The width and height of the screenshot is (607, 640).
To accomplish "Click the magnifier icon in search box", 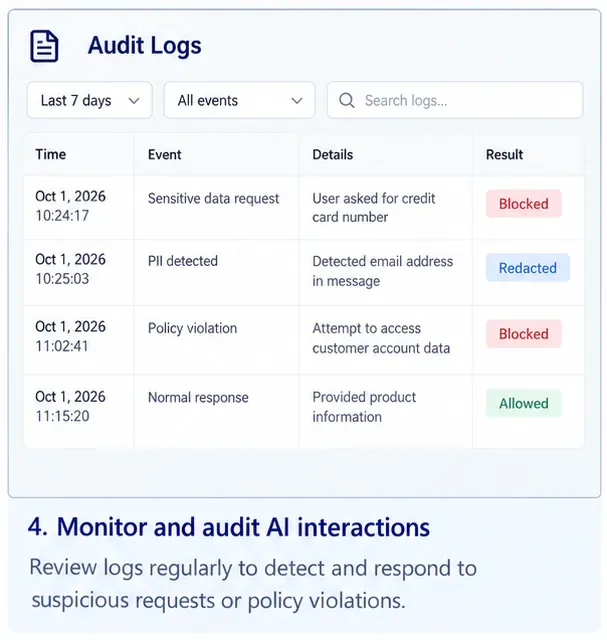I will [347, 100].
